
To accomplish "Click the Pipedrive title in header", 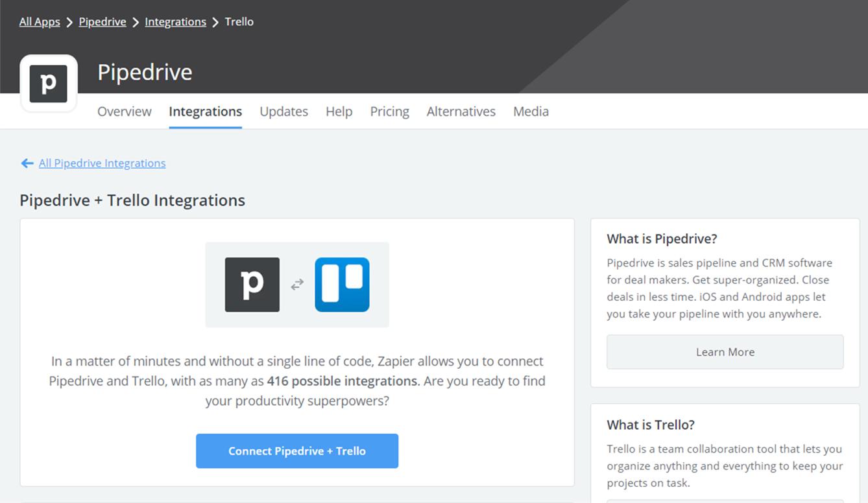I will (145, 72).
